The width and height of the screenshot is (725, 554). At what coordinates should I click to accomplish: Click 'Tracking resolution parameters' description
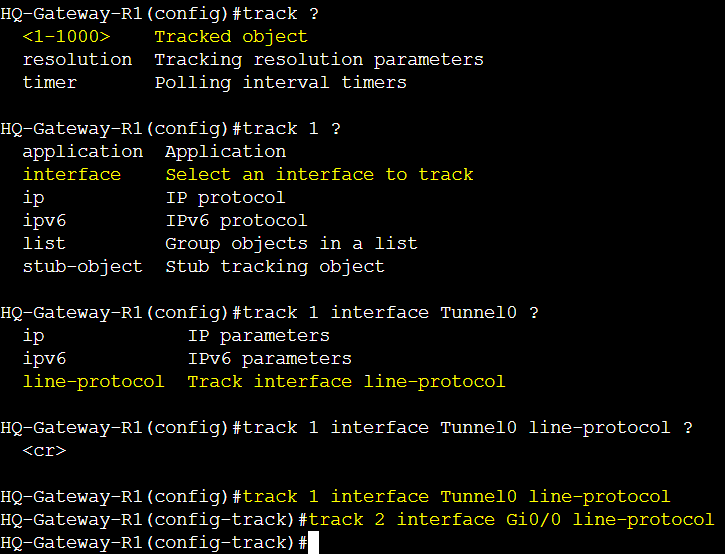point(319,60)
